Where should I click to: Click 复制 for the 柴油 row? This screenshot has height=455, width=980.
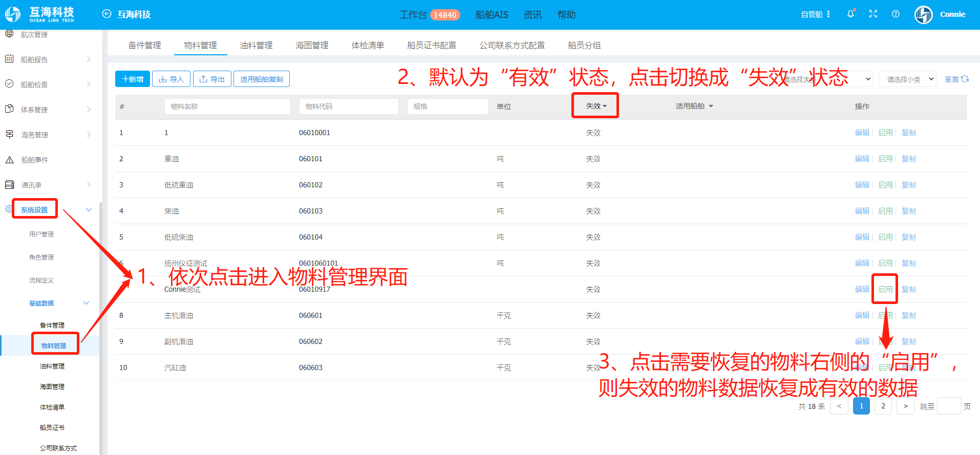click(909, 211)
